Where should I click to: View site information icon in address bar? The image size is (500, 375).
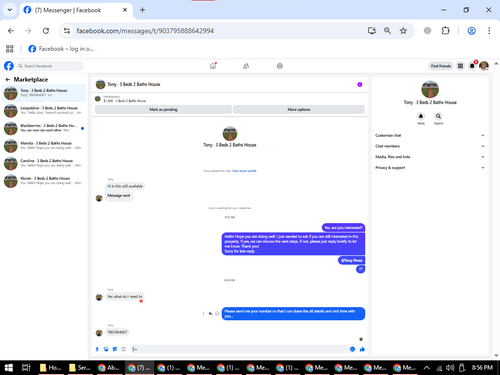point(67,31)
